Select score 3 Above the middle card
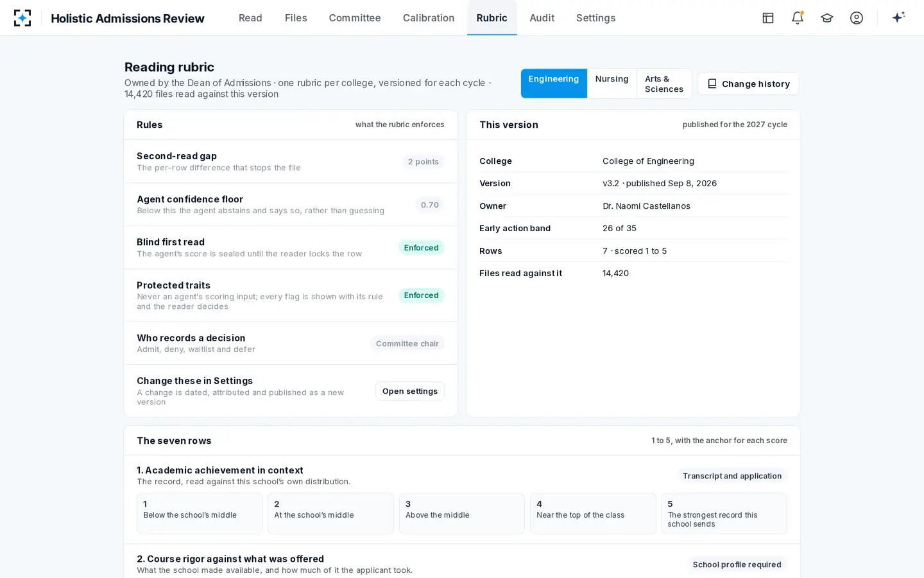Image resolution: width=924 pixels, height=578 pixels. tap(462, 513)
